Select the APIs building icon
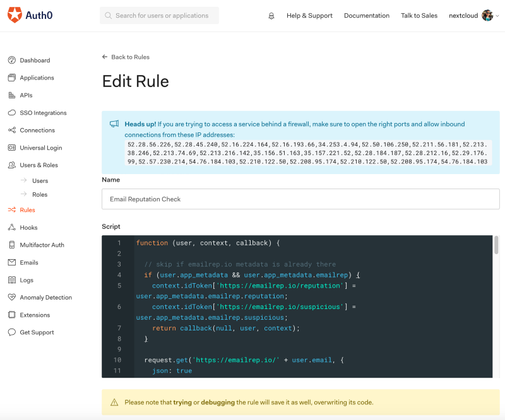 point(11,95)
